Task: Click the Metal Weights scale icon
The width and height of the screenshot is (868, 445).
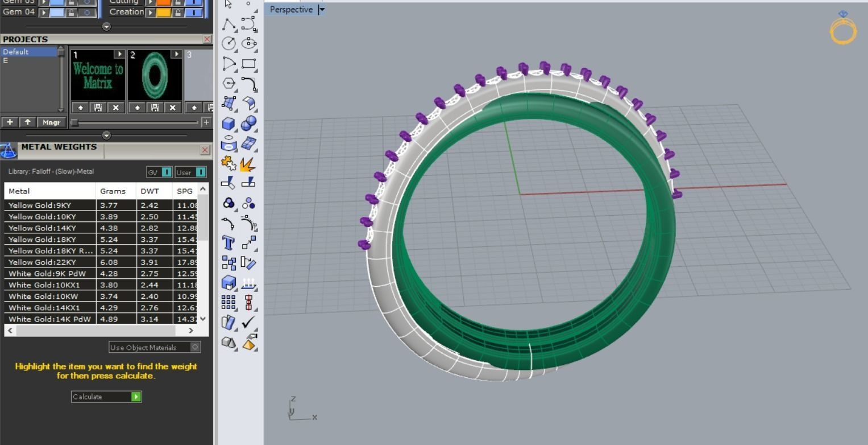Action: tap(9, 151)
